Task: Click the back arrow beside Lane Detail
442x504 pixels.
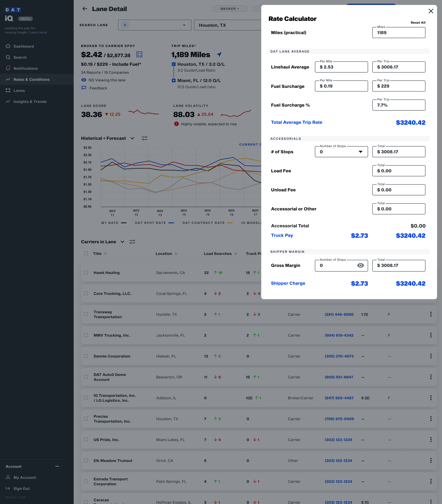Action: 85,9
